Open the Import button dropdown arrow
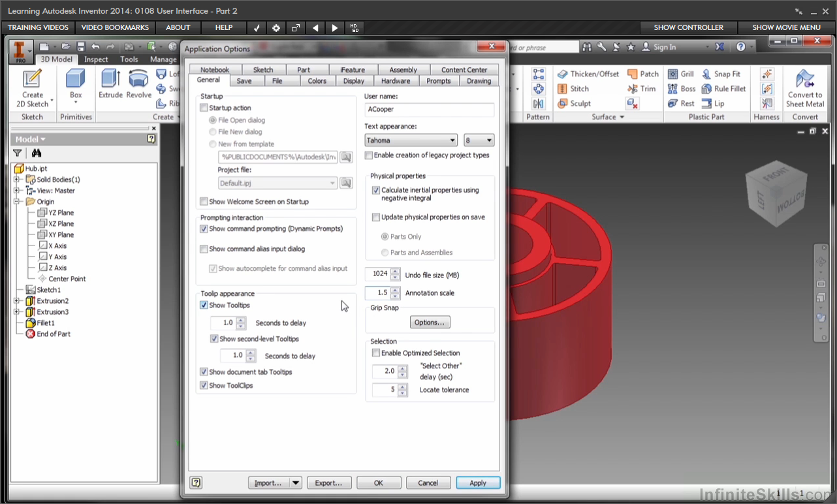Image resolution: width=837 pixels, height=504 pixels. [x=296, y=483]
